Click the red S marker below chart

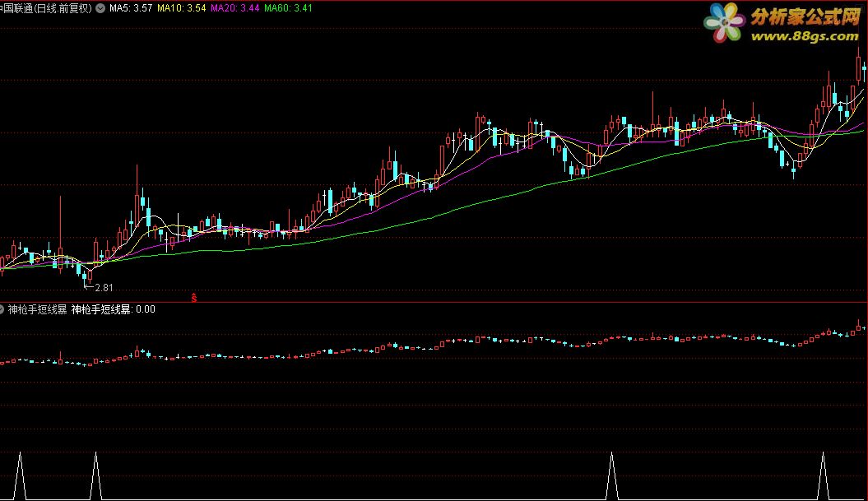193,298
